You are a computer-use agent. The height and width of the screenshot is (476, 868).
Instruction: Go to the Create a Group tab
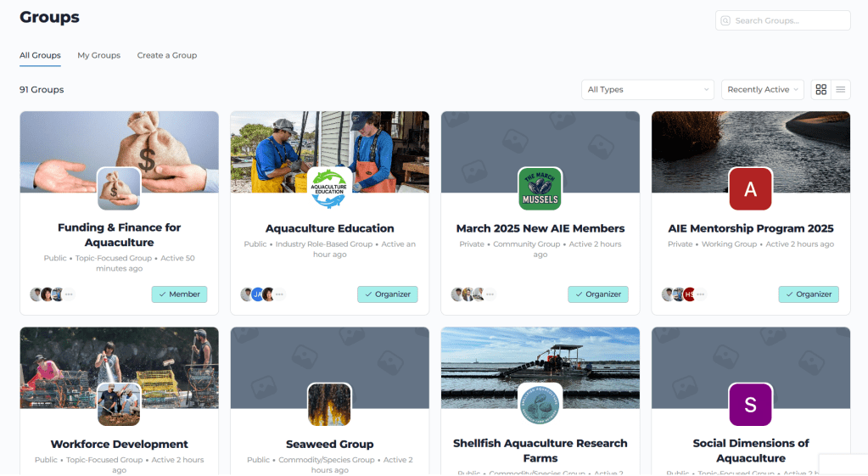[x=167, y=55]
